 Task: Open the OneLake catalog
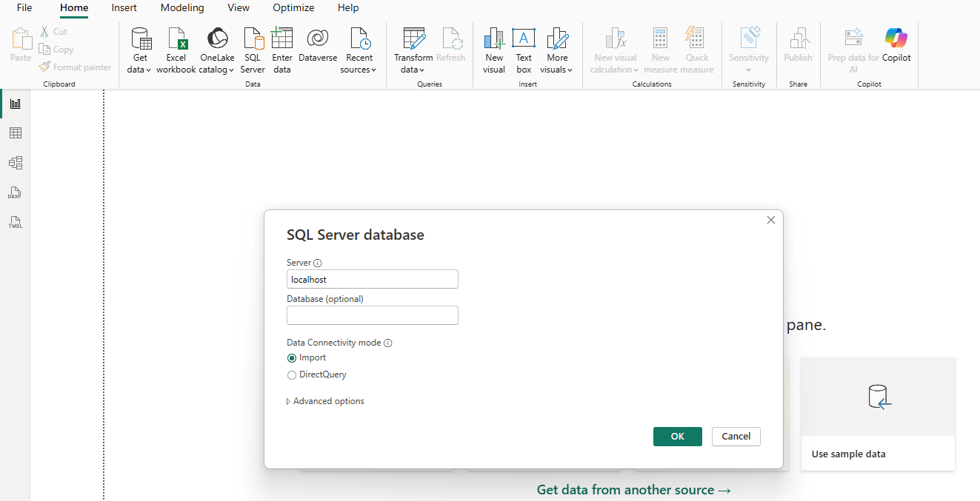click(217, 50)
